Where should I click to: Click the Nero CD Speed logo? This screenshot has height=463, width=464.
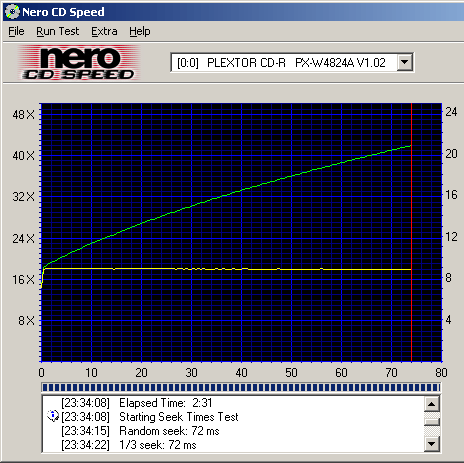click(x=79, y=63)
